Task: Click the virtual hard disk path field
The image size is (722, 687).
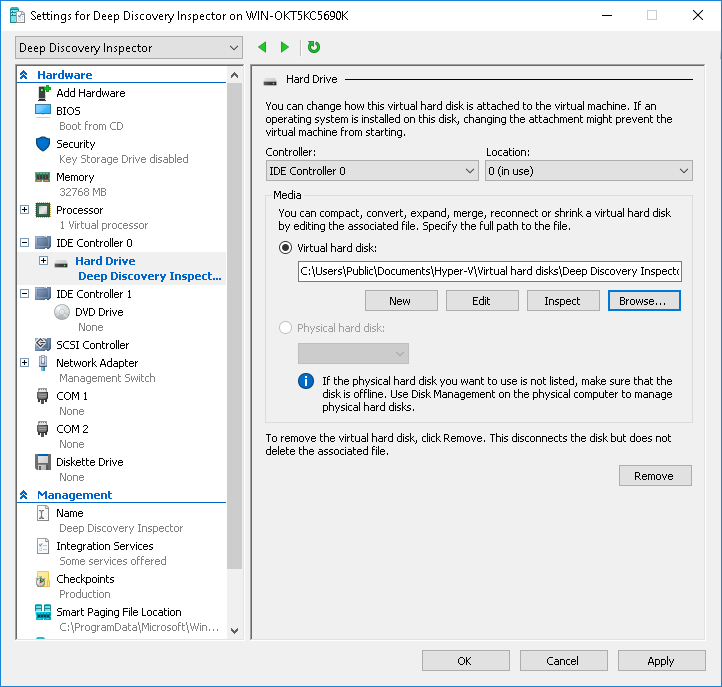Action: (x=489, y=271)
